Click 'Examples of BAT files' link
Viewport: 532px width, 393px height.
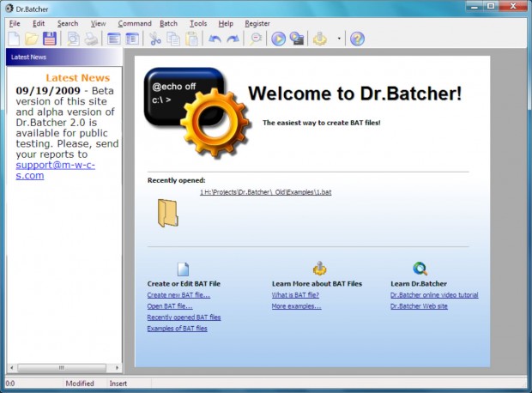pos(177,329)
